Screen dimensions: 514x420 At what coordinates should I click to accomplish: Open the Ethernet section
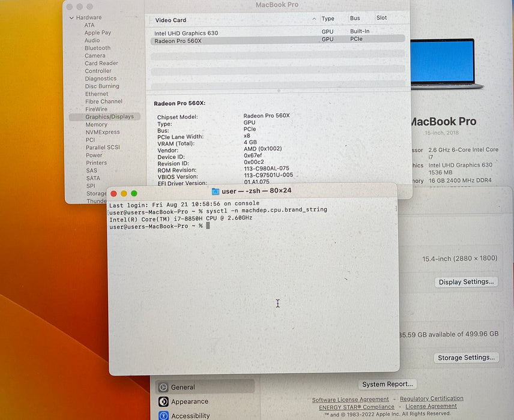[96, 94]
